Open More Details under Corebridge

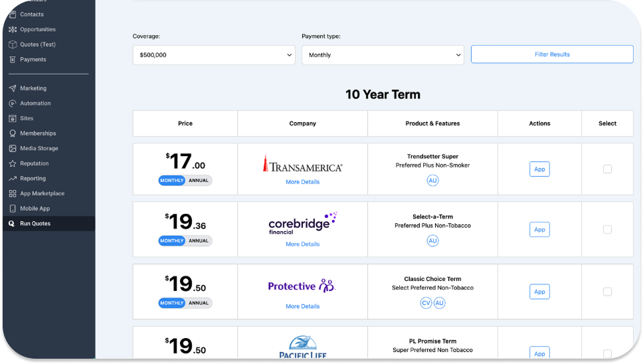pos(302,244)
